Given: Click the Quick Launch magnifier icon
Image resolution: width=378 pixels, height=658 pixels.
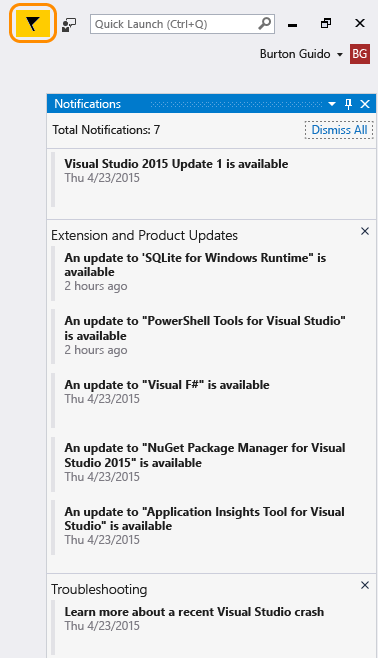Looking at the screenshot, I should [x=264, y=24].
